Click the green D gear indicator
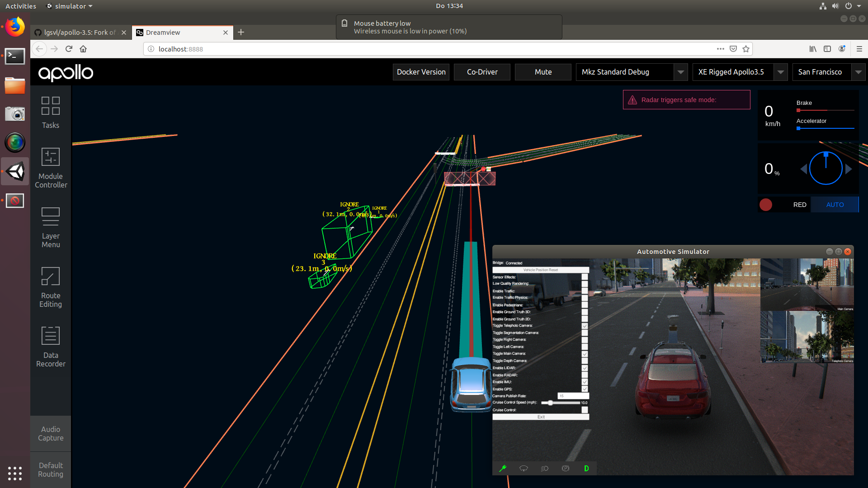This screenshot has width=868, height=488. [586, 469]
